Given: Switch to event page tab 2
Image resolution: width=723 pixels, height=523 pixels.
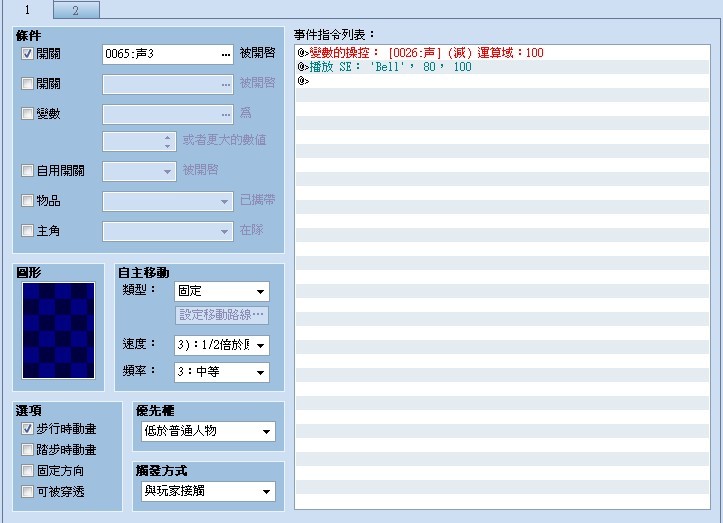Looking at the screenshot, I should (x=76, y=10).
